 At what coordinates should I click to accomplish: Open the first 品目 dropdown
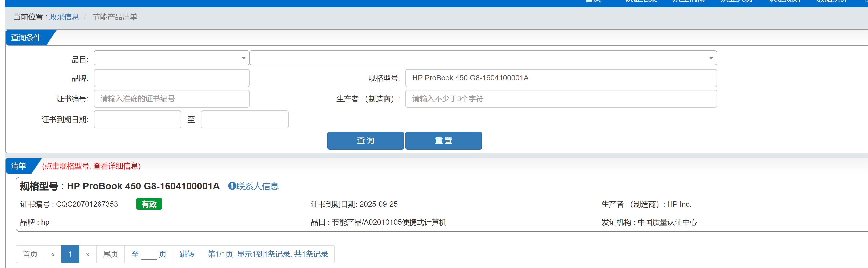[x=171, y=58]
